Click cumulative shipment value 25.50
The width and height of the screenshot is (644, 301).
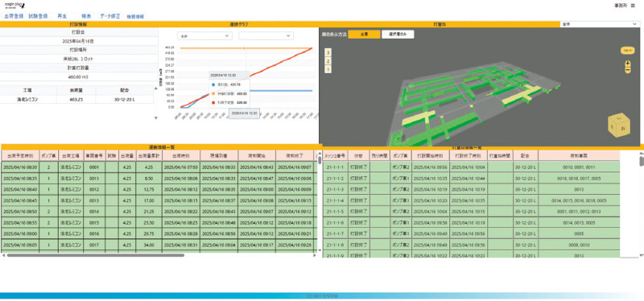[149, 223]
